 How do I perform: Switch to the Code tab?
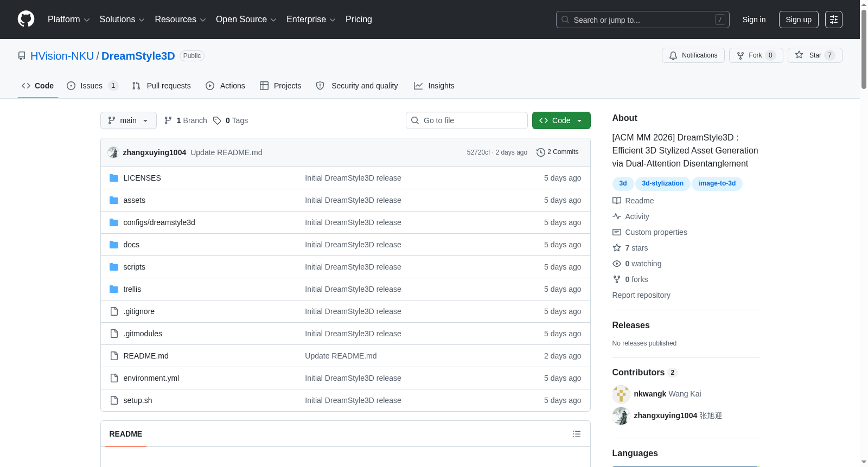point(38,86)
